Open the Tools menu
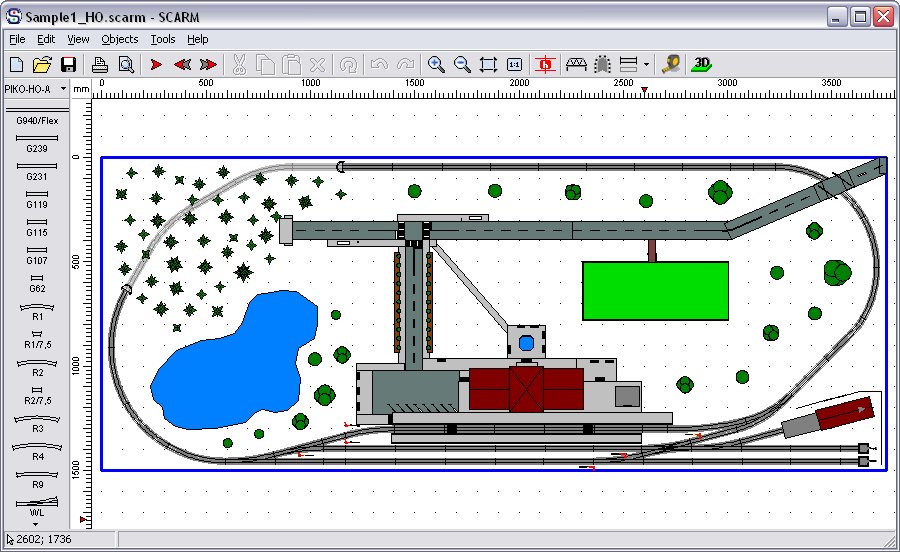 click(x=162, y=39)
